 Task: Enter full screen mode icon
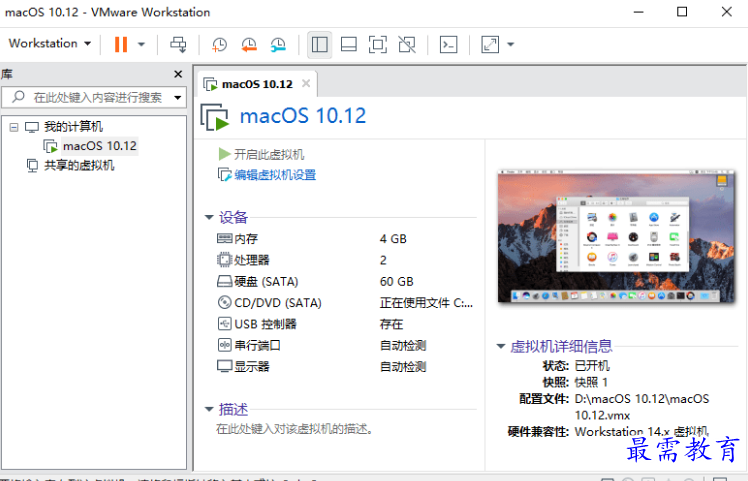pos(378,44)
